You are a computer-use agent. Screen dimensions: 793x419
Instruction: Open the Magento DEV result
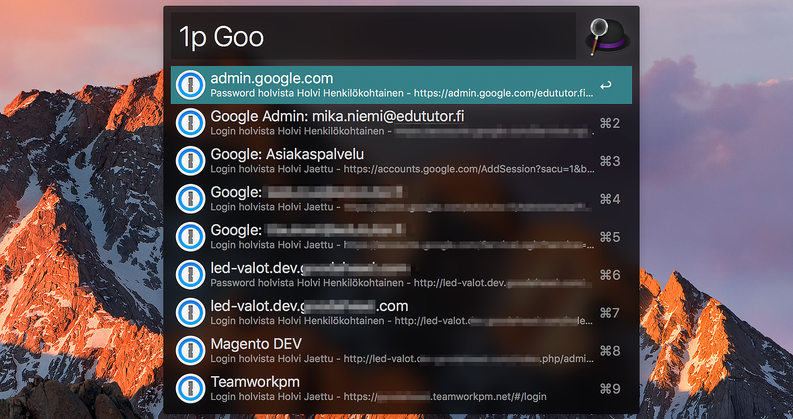point(401,351)
